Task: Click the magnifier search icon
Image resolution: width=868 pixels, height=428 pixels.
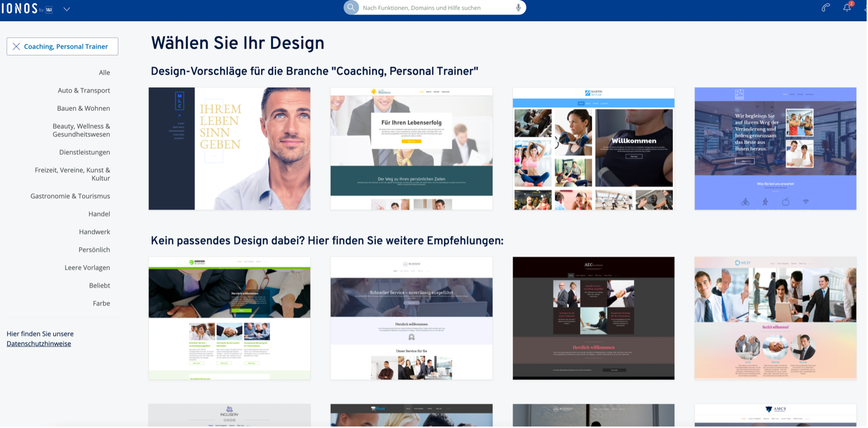Action: 351,7
